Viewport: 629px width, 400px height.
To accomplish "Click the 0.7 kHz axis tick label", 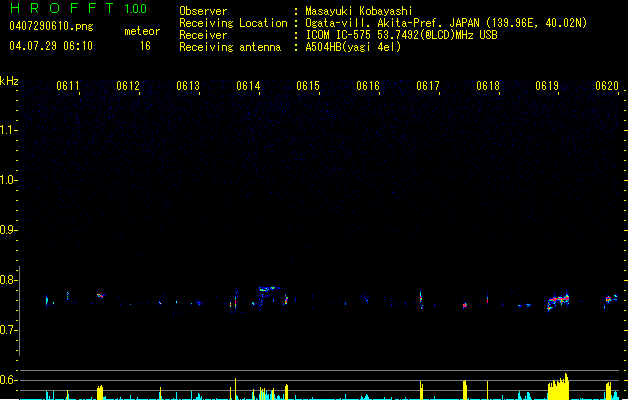I will click(8, 330).
